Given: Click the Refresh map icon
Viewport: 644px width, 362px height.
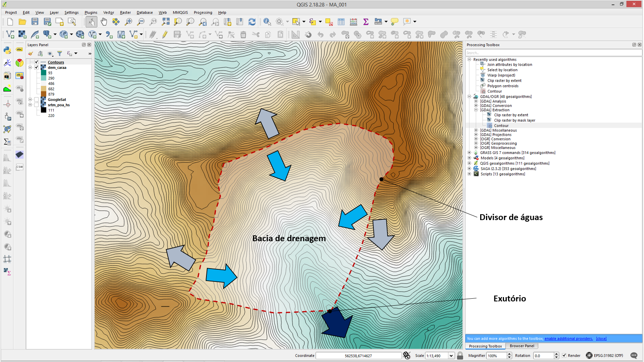Looking at the screenshot, I should click(x=252, y=22).
